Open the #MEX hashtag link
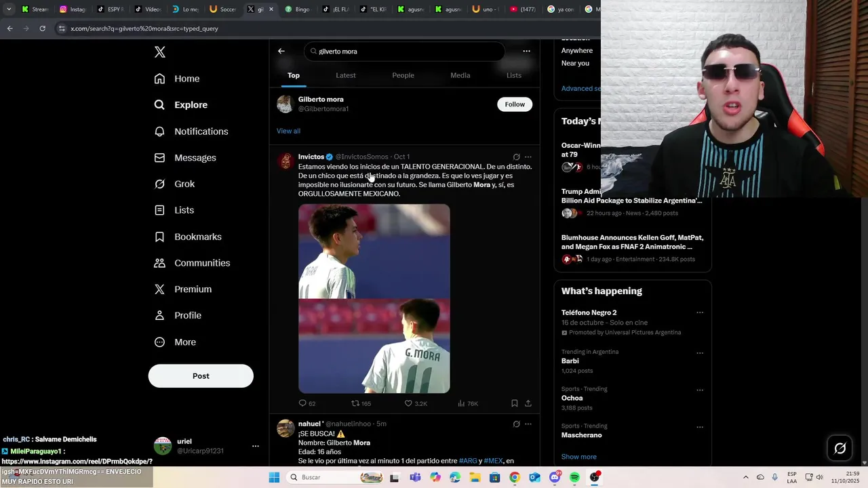This screenshot has width=868, height=488. click(x=493, y=461)
